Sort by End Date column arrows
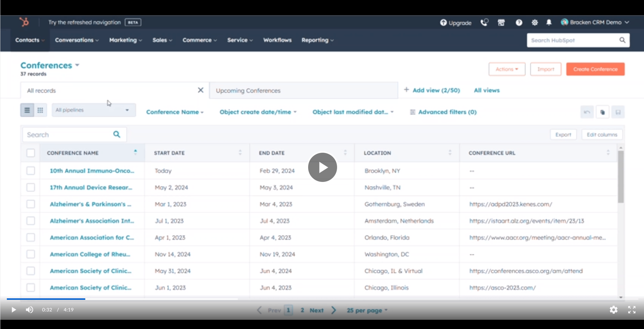644x329 pixels. click(x=345, y=152)
